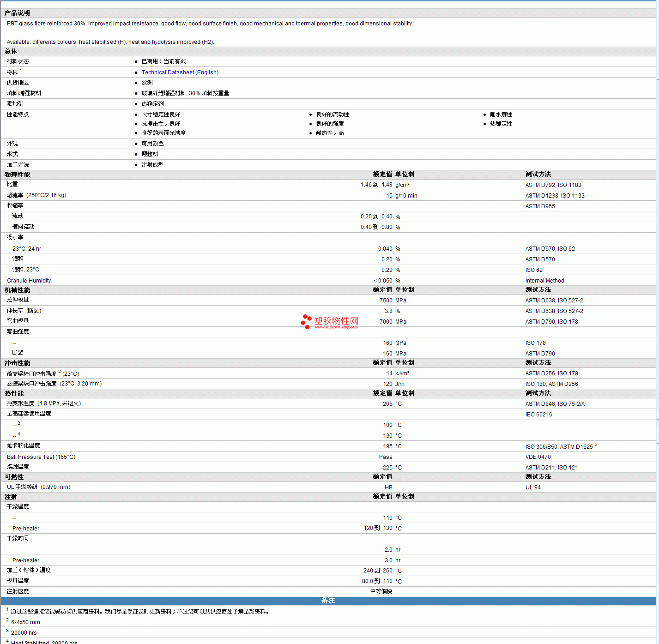Click the 物理性能 section heading
The image size is (659, 644).
(17, 175)
